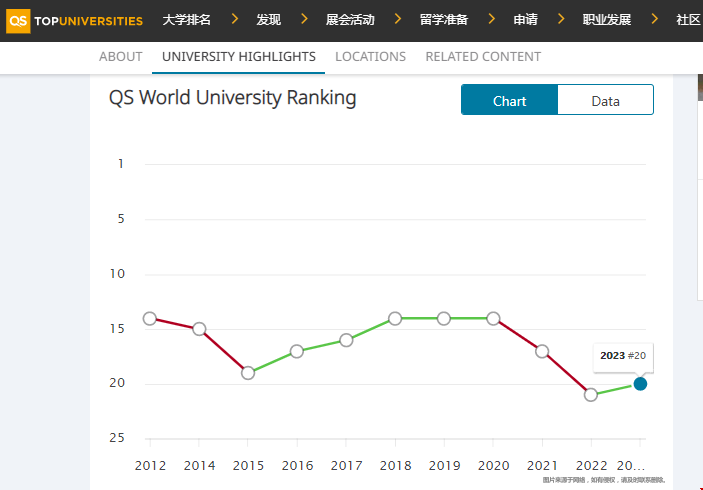Open the 职业发展 menu
The height and width of the screenshot is (490, 703).
coord(607,20)
